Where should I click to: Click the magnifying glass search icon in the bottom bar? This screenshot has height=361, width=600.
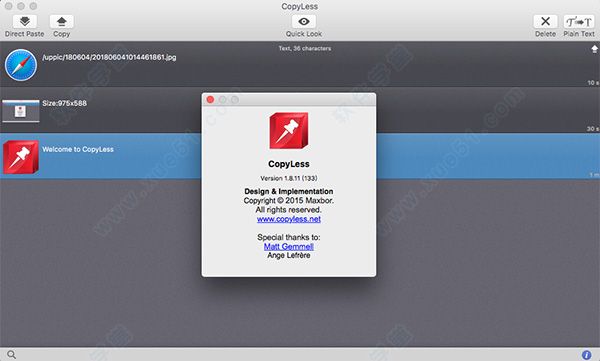point(11,355)
